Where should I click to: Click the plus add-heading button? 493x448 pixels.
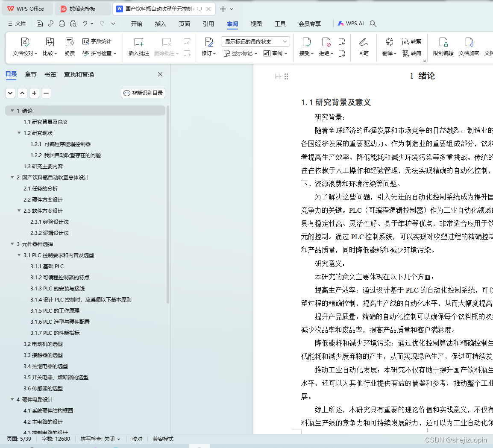[x=34, y=93]
